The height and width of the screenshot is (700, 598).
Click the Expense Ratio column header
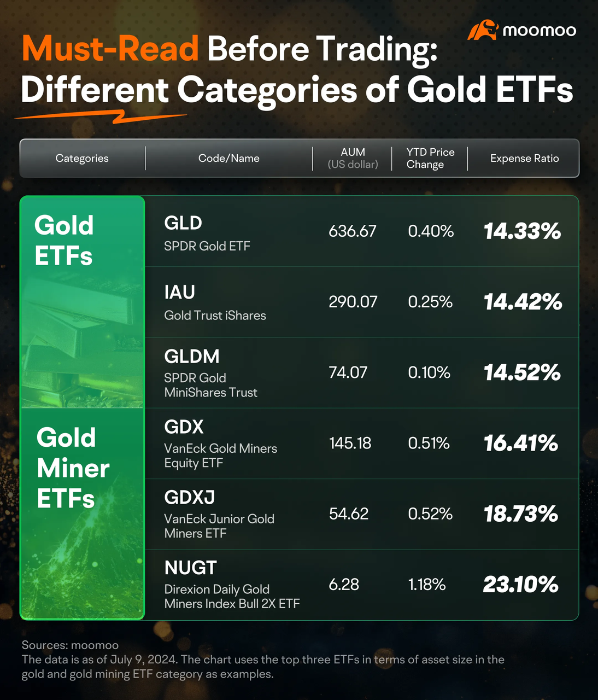click(x=524, y=158)
